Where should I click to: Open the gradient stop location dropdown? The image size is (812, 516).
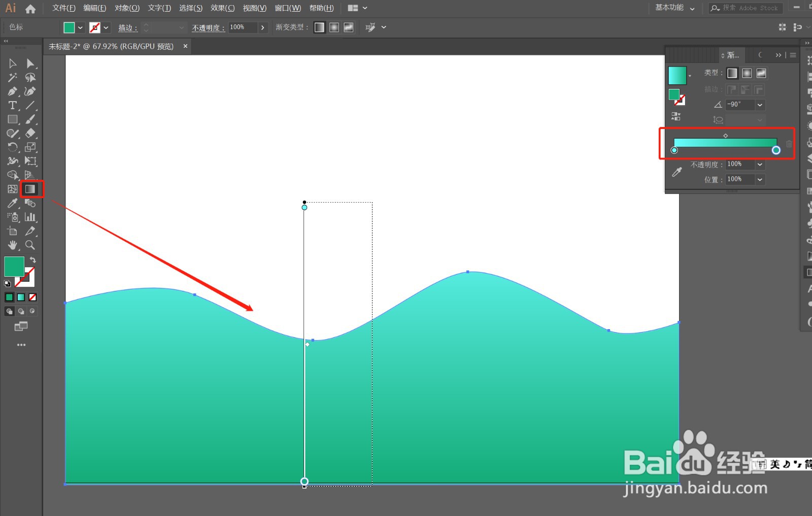point(760,179)
